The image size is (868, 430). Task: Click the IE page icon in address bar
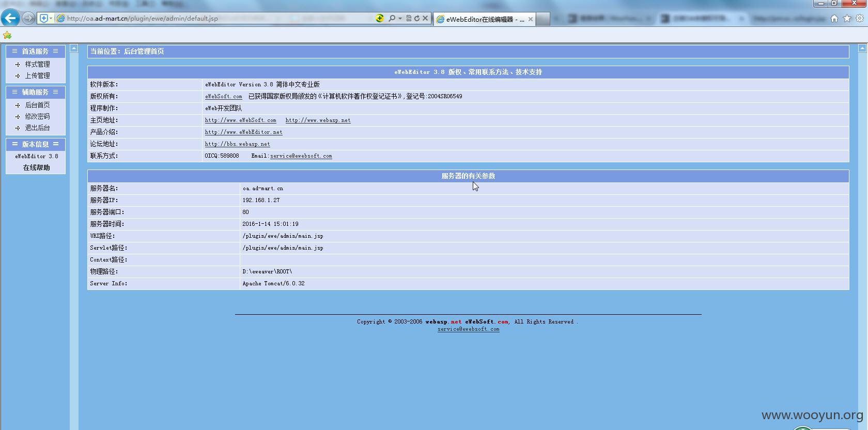point(60,18)
